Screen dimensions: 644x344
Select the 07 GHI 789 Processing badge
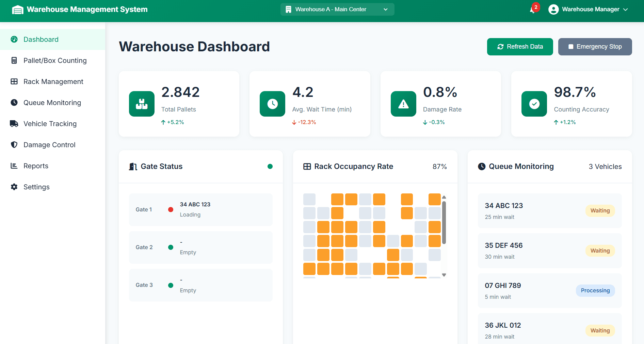tap(595, 291)
